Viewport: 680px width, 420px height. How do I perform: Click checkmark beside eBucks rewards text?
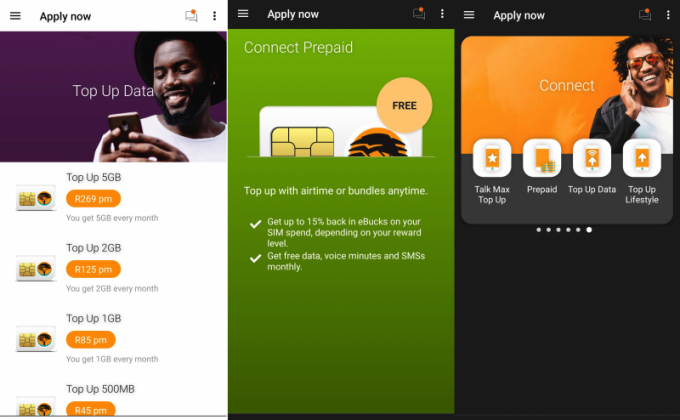[x=255, y=223]
